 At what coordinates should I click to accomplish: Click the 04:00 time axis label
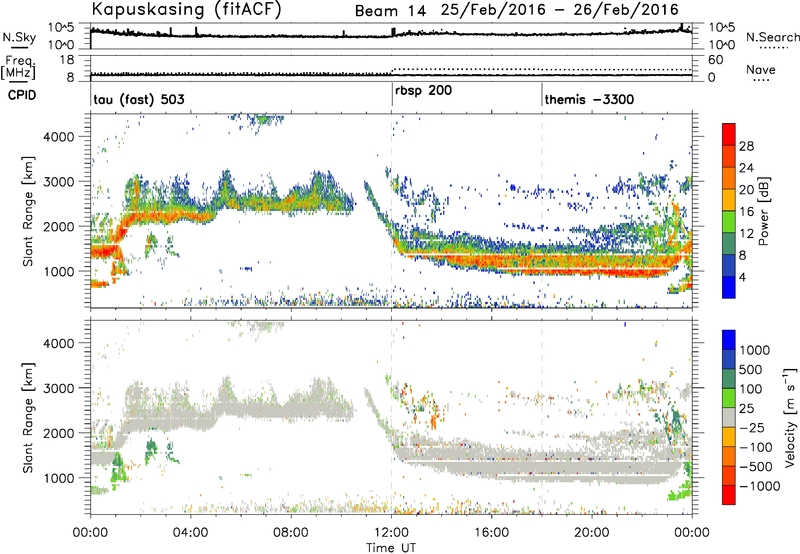point(190,533)
